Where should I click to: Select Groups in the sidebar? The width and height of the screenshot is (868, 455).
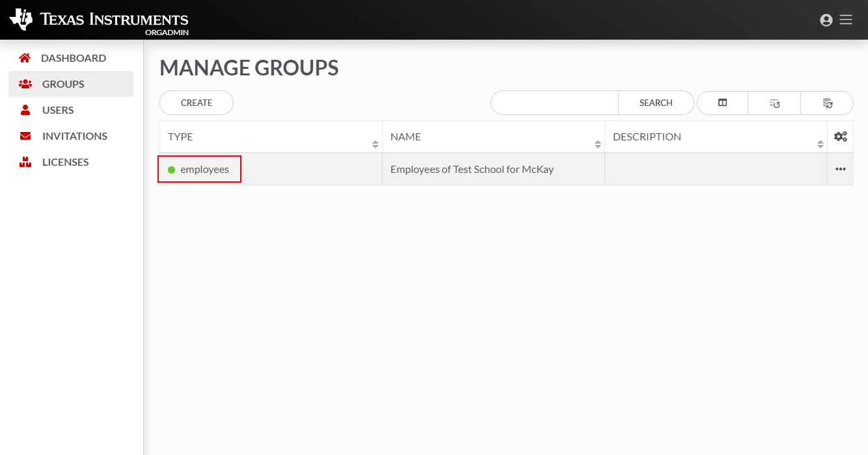pyautogui.click(x=63, y=84)
